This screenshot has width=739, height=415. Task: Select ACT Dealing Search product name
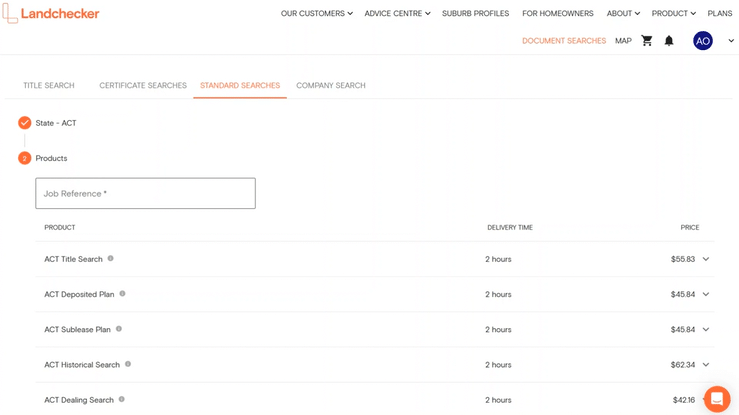[x=79, y=400]
